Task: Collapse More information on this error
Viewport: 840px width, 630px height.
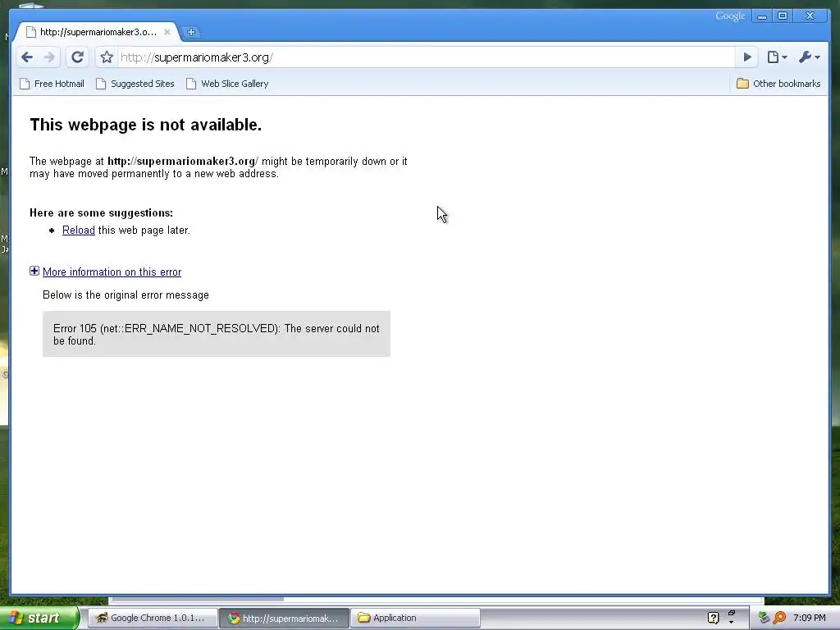Action: click(34, 271)
